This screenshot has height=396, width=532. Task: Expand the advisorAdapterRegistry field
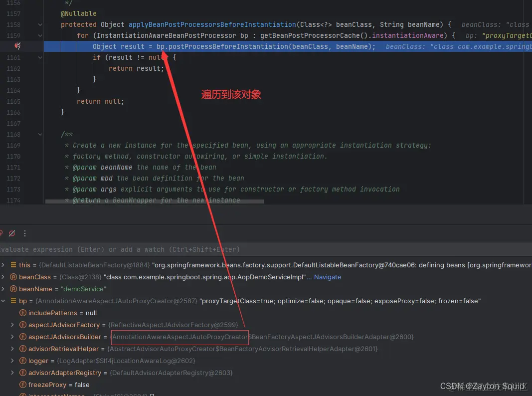(12, 373)
